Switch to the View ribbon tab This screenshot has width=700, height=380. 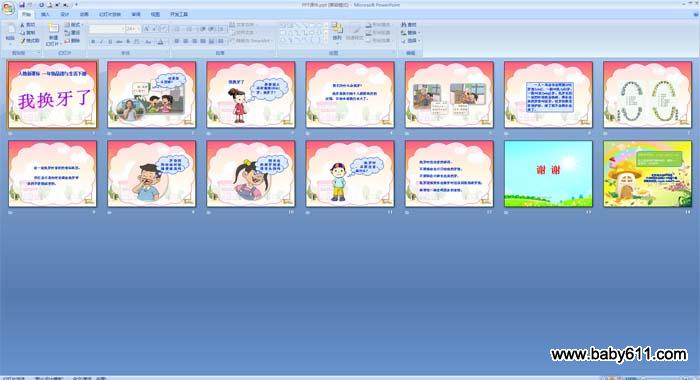click(155, 14)
